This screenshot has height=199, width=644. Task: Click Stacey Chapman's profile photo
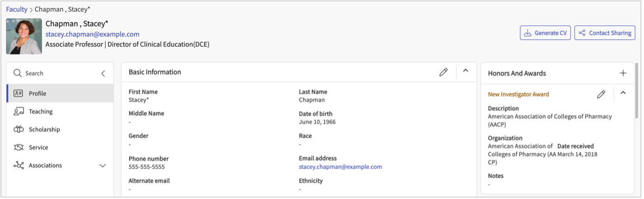(24, 37)
